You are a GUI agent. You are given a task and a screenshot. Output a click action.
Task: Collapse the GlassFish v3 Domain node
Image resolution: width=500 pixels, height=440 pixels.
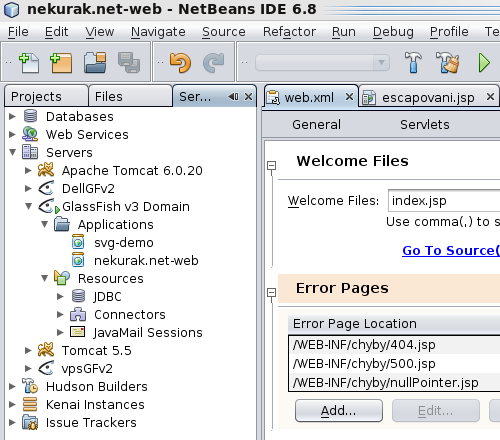tap(28, 206)
